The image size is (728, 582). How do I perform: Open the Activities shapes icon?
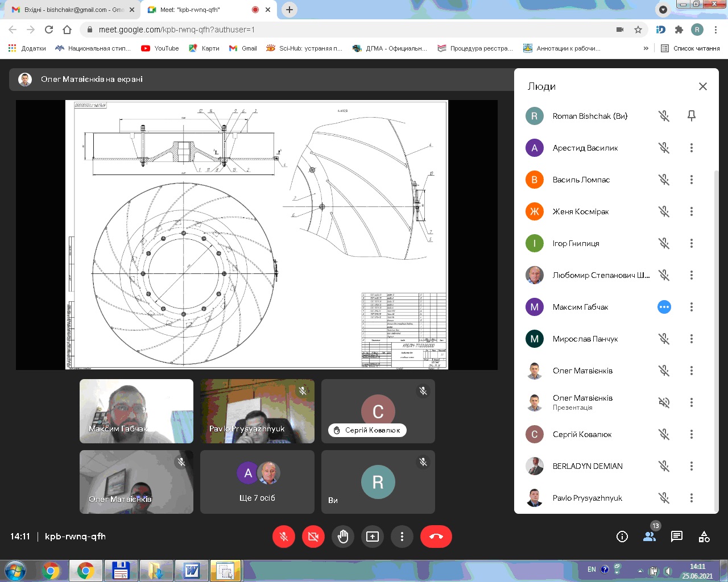[x=704, y=537]
